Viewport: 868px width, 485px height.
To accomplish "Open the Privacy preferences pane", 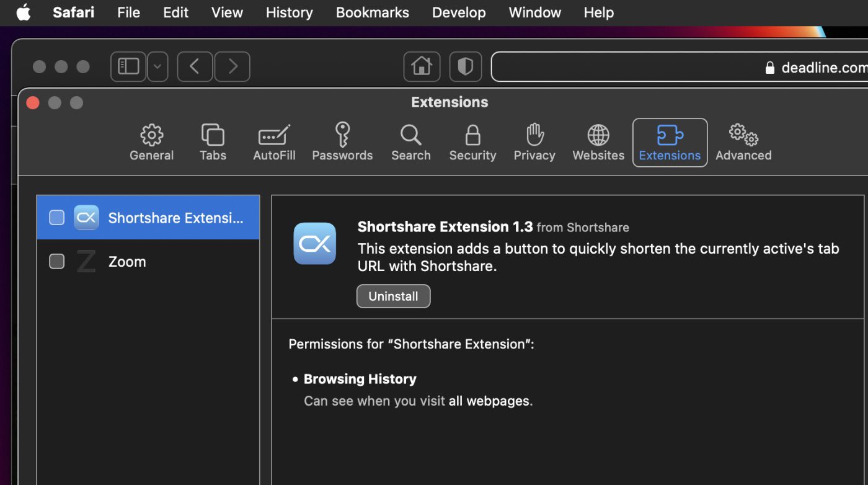I will pos(534,143).
